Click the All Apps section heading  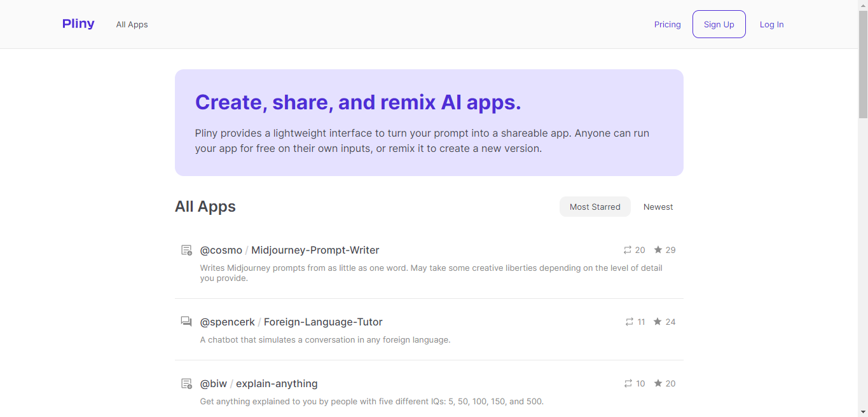tap(205, 207)
